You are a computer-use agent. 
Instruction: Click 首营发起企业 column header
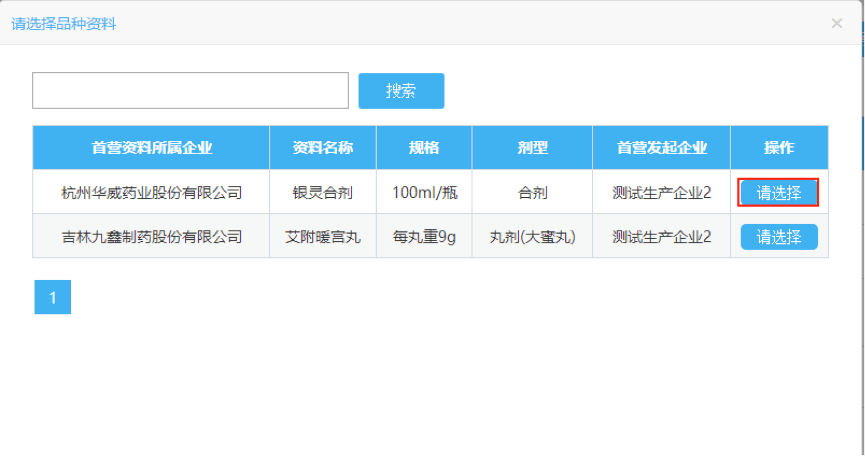(x=661, y=147)
